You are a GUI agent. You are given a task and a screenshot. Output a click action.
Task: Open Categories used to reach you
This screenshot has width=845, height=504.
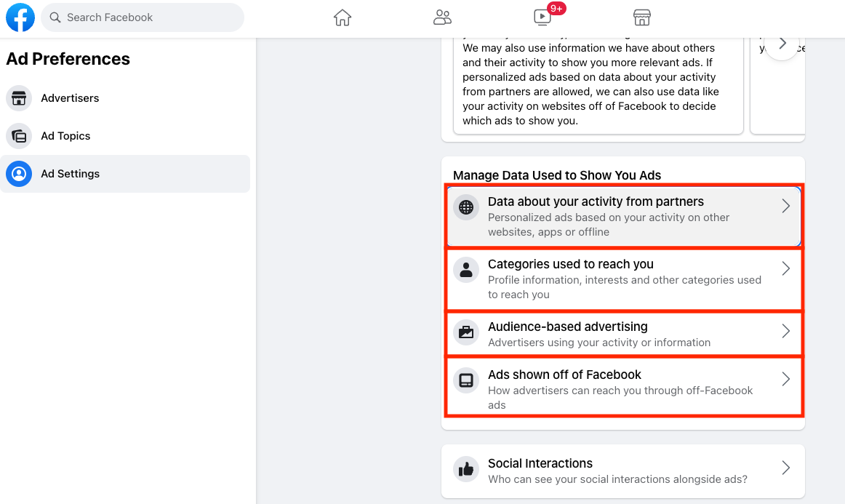tap(624, 279)
